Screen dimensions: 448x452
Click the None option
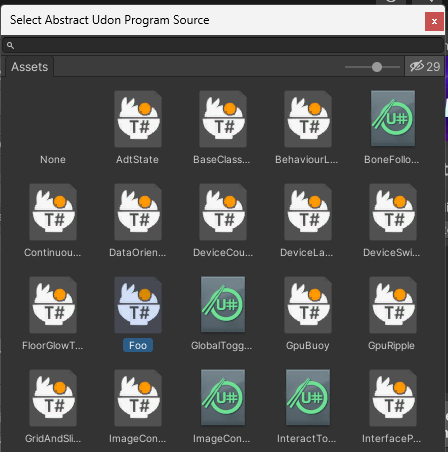[53, 159]
